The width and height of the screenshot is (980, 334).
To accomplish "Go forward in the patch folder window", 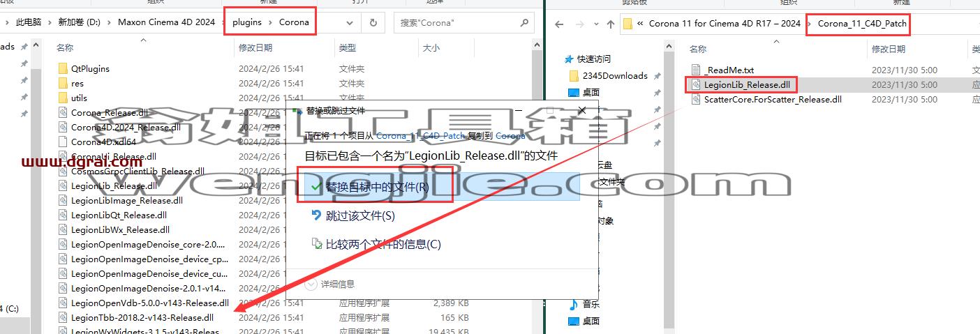I will pos(579,24).
